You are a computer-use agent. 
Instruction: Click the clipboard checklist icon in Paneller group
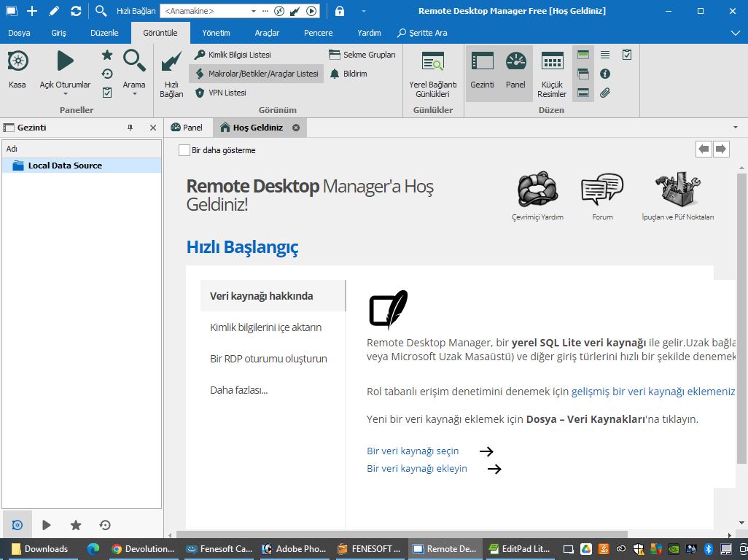107,92
